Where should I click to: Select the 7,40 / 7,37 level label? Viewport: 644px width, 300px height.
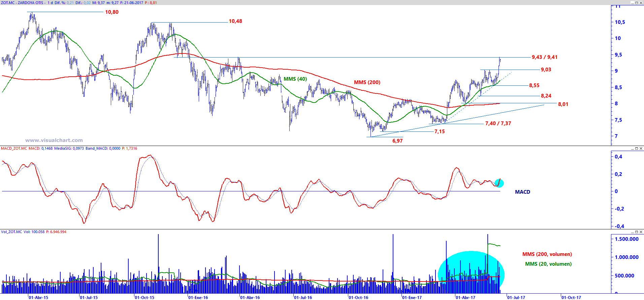click(498, 123)
